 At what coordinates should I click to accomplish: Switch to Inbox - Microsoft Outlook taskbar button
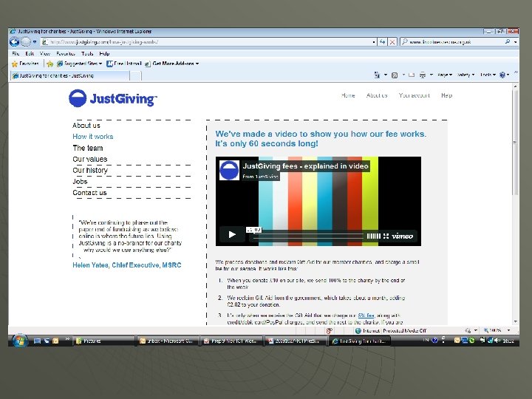point(166,341)
